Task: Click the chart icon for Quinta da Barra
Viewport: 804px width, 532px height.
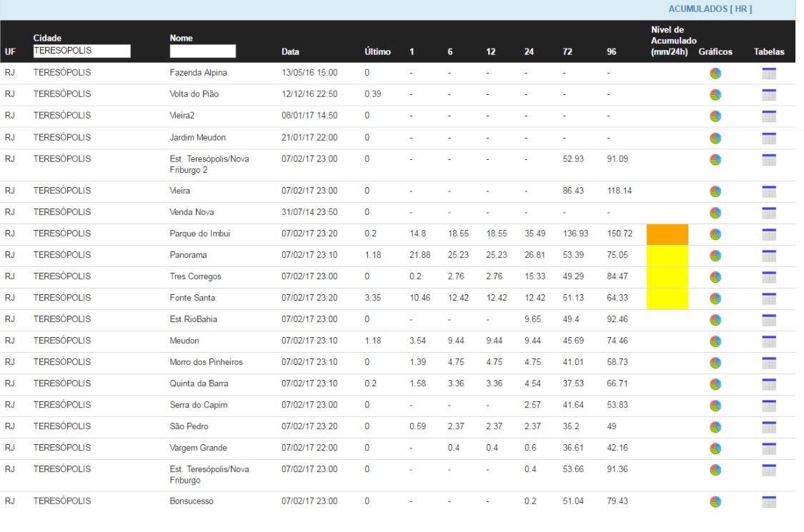Action: coord(715,384)
